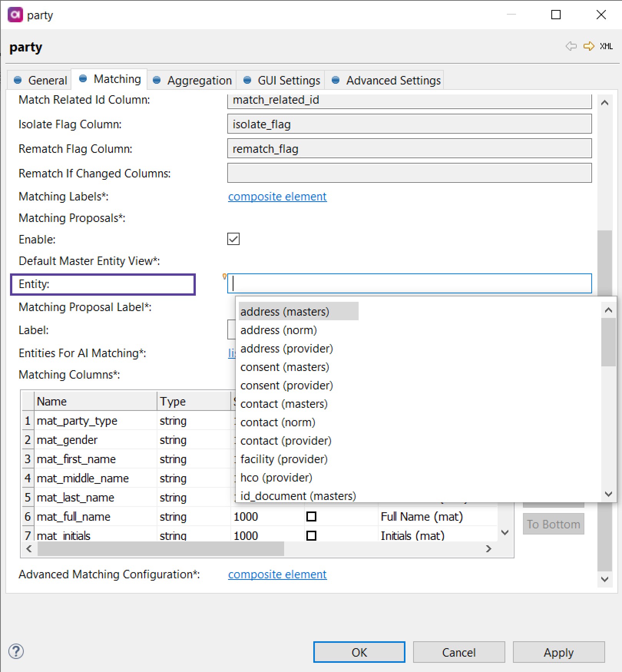Click main panel scroll down arrow

605,579
